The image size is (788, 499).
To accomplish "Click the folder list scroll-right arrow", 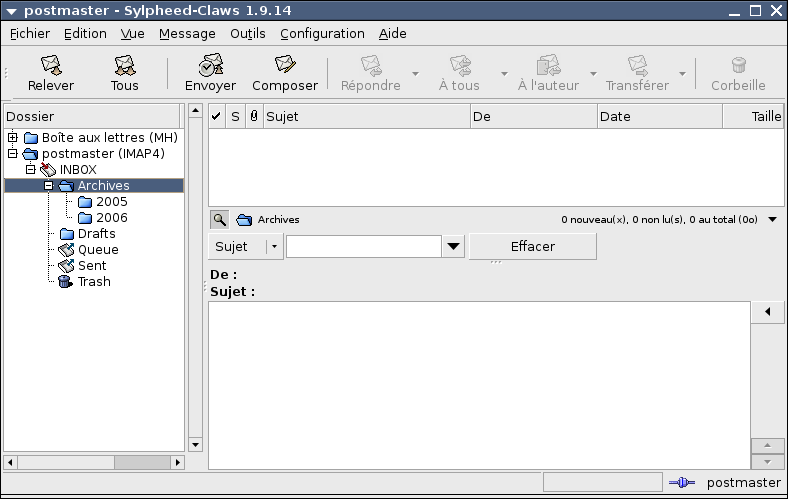I will pos(177,462).
